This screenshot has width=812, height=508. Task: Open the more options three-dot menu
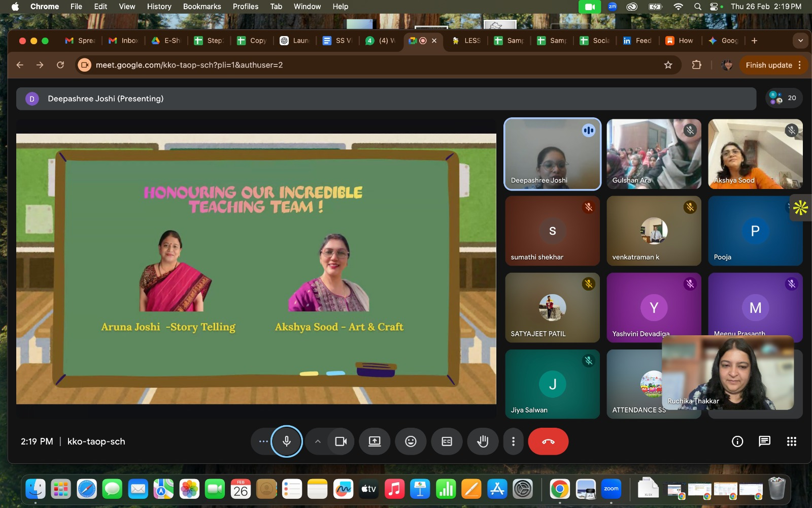coord(513,441)
